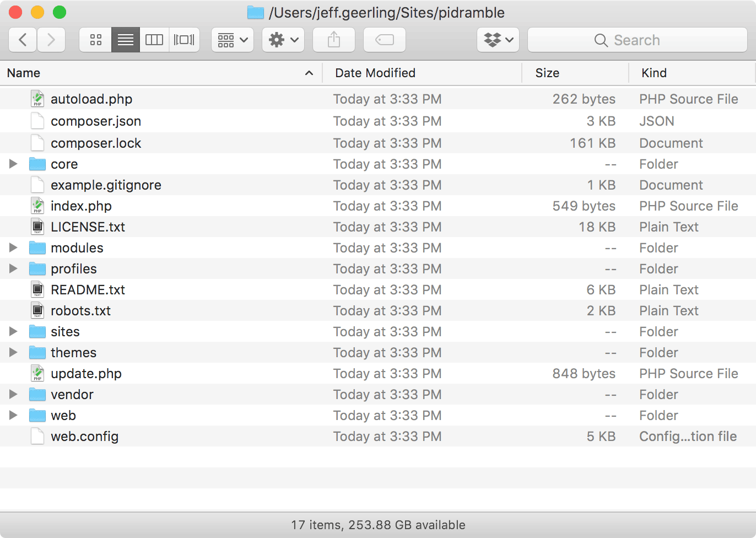
Task: Go back to the previous folder
Action: click(x=23, y=40)
